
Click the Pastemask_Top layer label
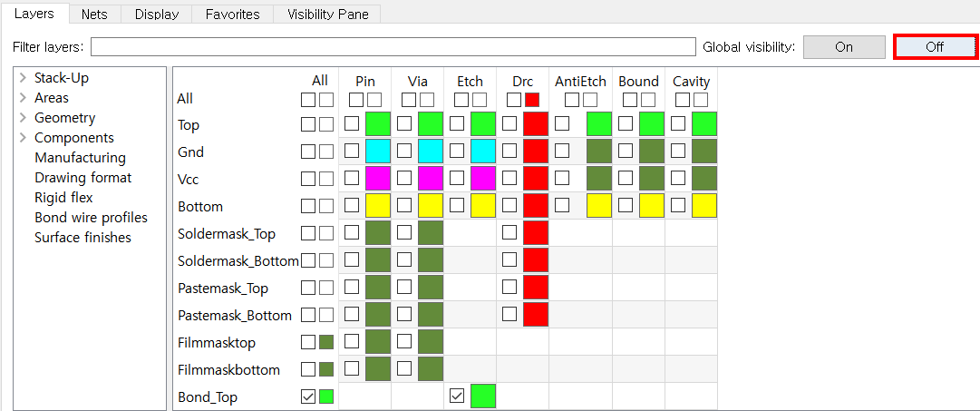pyautogui.click(x=223, y=288)
